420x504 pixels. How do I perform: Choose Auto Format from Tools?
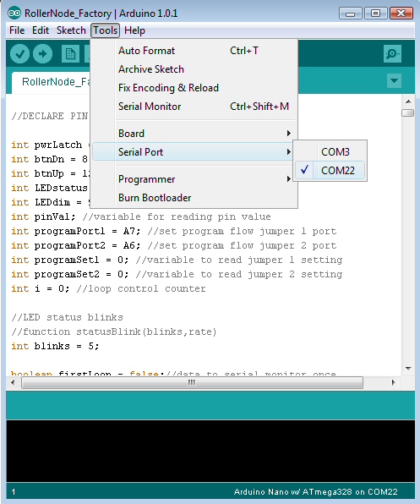click(x=194, y=51)
